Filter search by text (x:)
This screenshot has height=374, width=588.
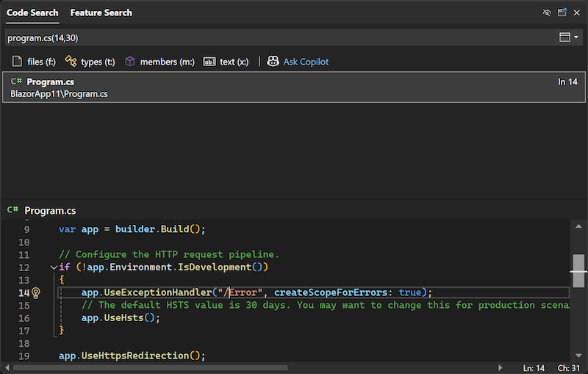click(x=227, y=62)
